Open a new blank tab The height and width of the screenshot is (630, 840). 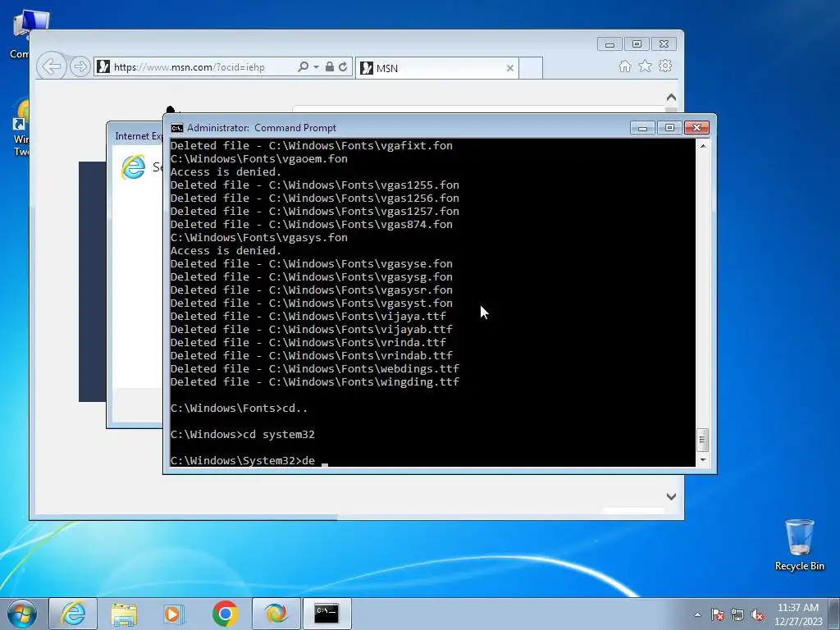tap(531, 68)
